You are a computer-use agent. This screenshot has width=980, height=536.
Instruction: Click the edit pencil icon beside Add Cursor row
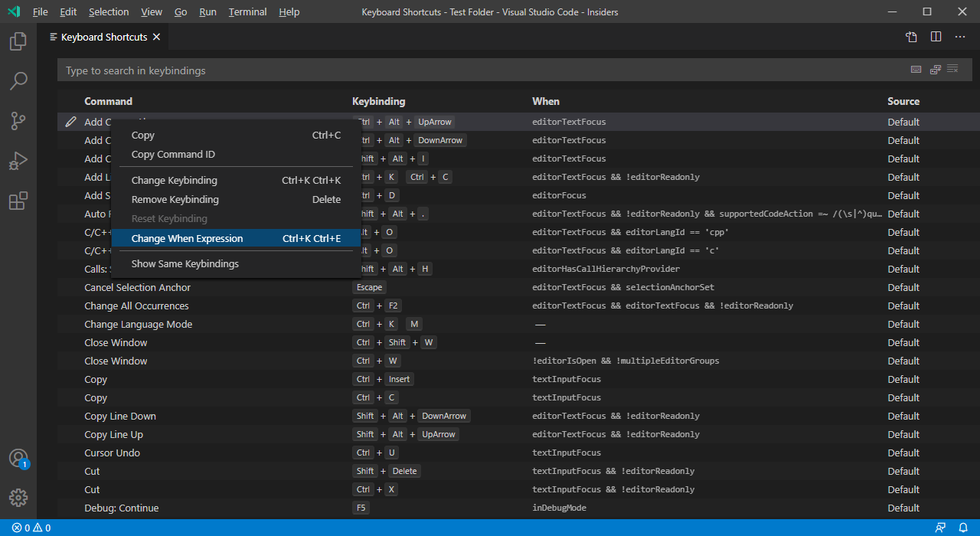coord(70,122)
